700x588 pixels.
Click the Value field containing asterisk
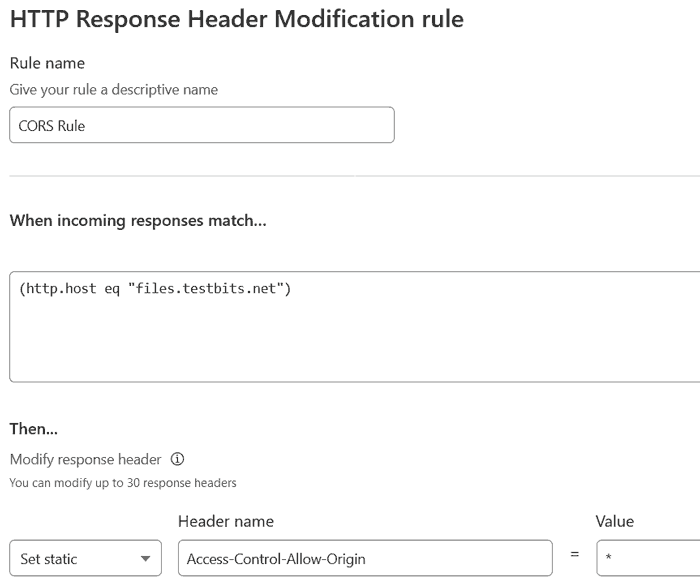648,558
